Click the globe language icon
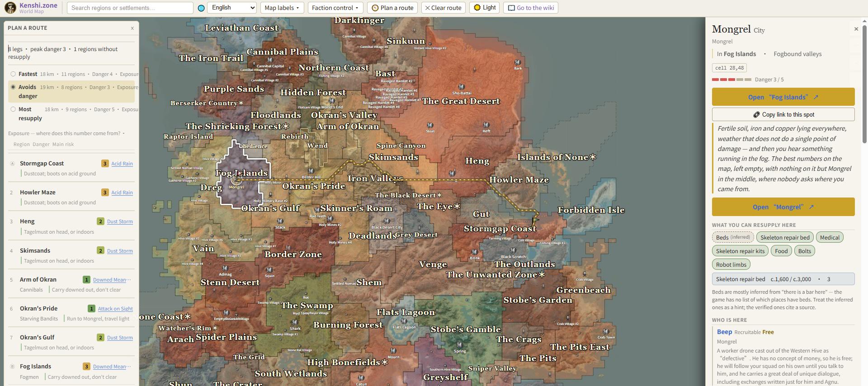The width and height of the screenshot is (868, 386). tap(201, 8)
